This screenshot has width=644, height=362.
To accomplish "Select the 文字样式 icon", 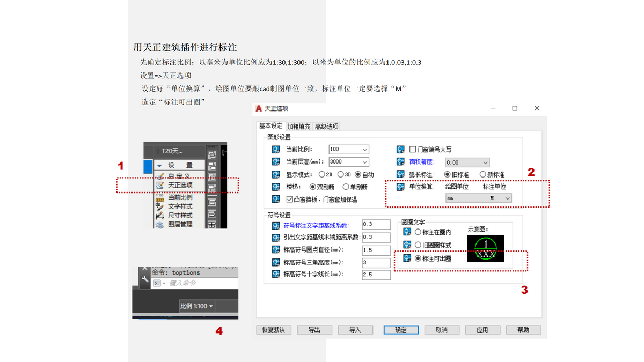I will tap(159, 206).
